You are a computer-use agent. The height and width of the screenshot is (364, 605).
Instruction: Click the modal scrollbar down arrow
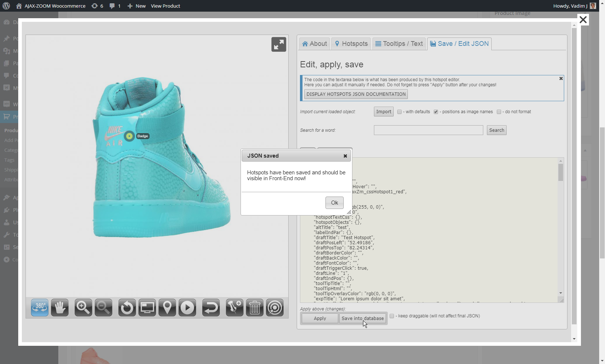click(574, 339)
